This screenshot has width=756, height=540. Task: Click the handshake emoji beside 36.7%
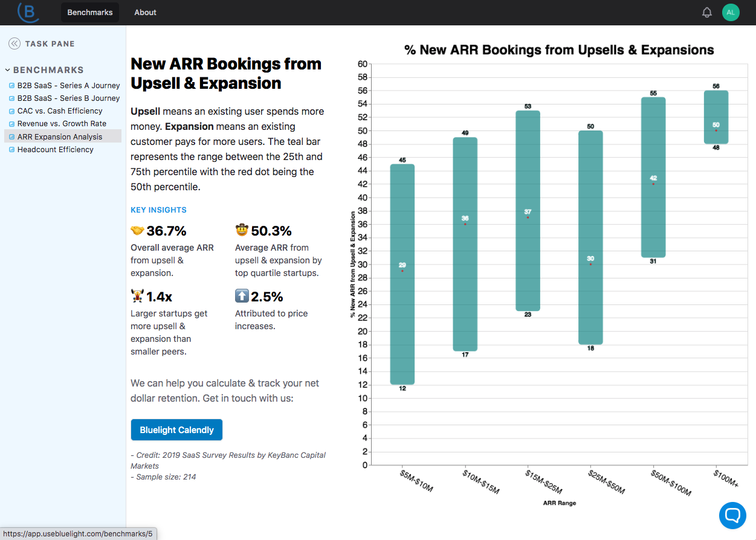click(x=137, y=231)
